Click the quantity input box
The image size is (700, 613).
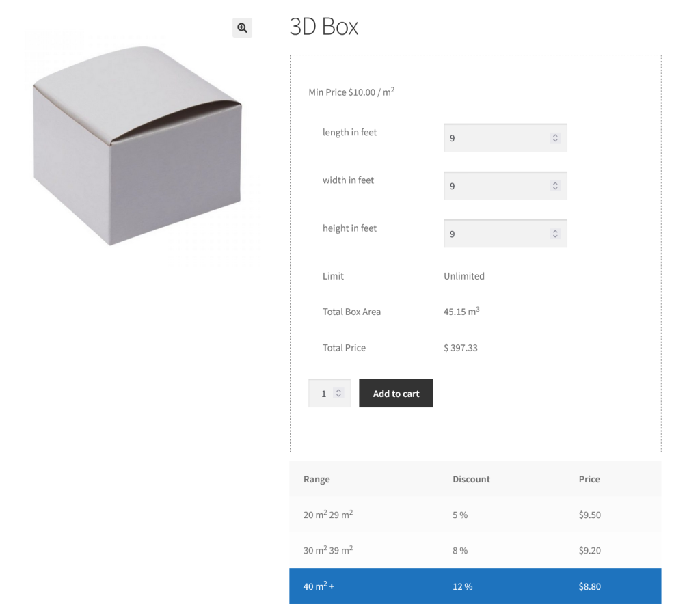click(x=322, y=394)
